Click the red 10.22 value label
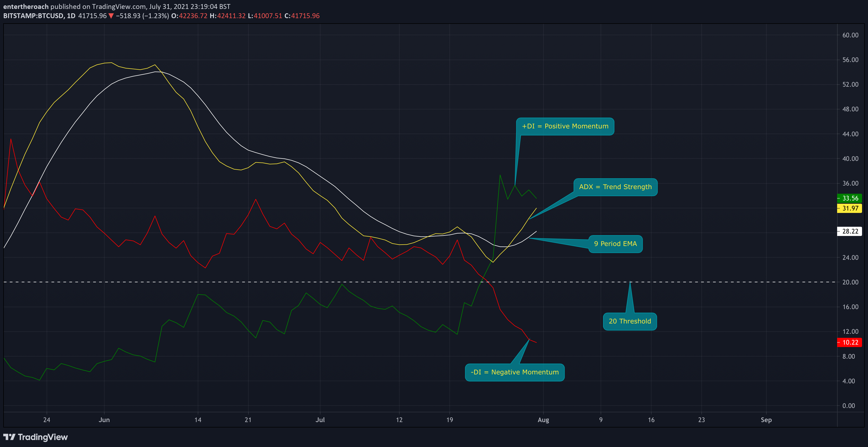 850,342
